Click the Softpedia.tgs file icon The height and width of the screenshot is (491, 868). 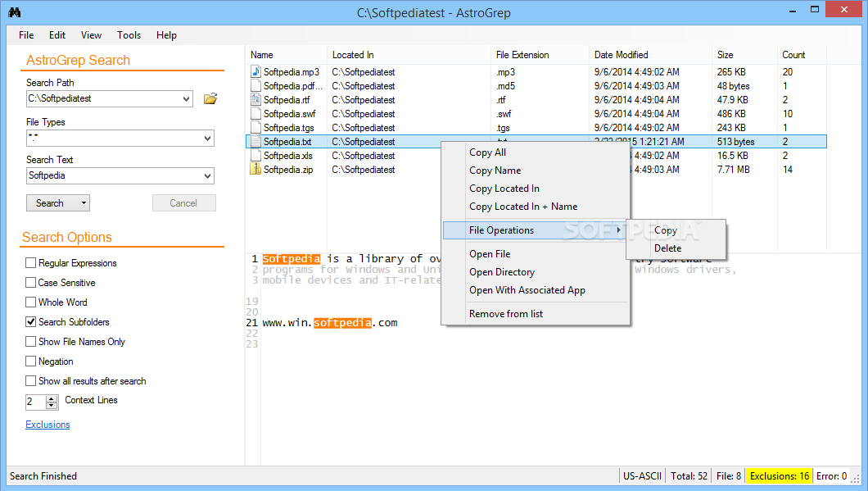(x=255, y=127)
